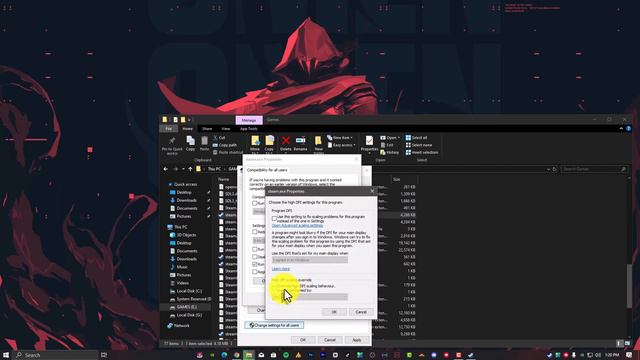Screen dimensions: 640x360
Task: Click the Copy to folder icon
Action: (x=270, y=141)
